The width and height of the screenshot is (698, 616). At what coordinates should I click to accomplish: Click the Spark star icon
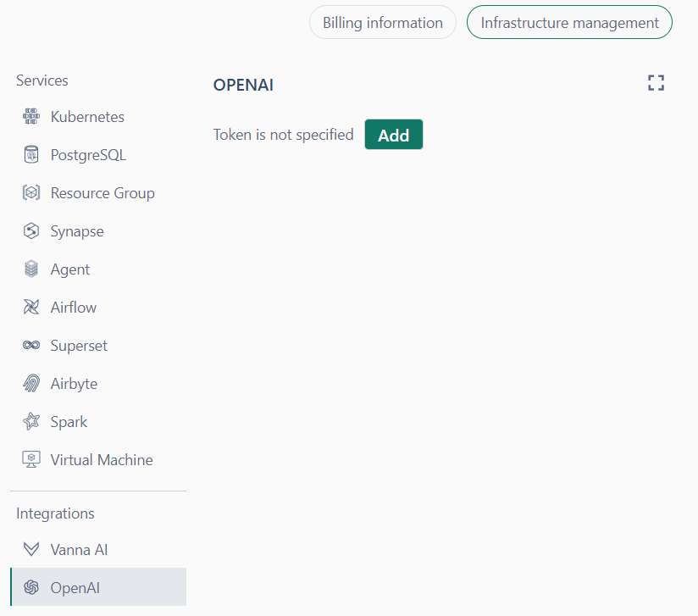[31, 421]
